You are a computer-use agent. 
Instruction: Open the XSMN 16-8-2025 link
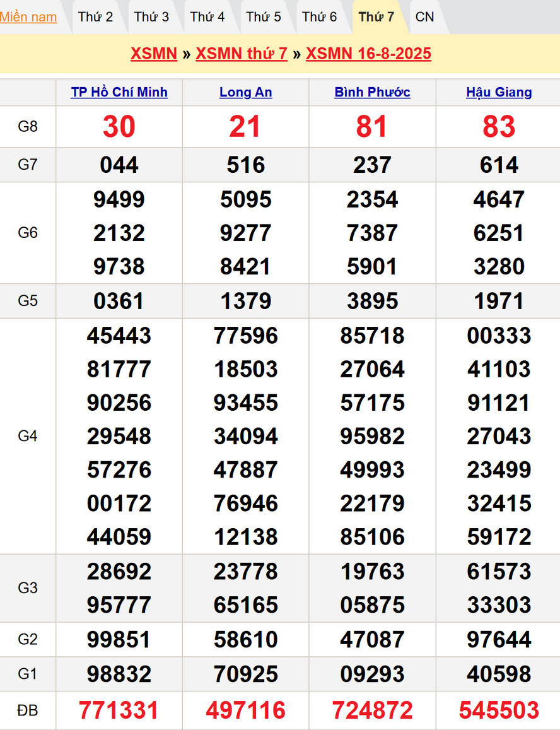click(x=368, y=54)
